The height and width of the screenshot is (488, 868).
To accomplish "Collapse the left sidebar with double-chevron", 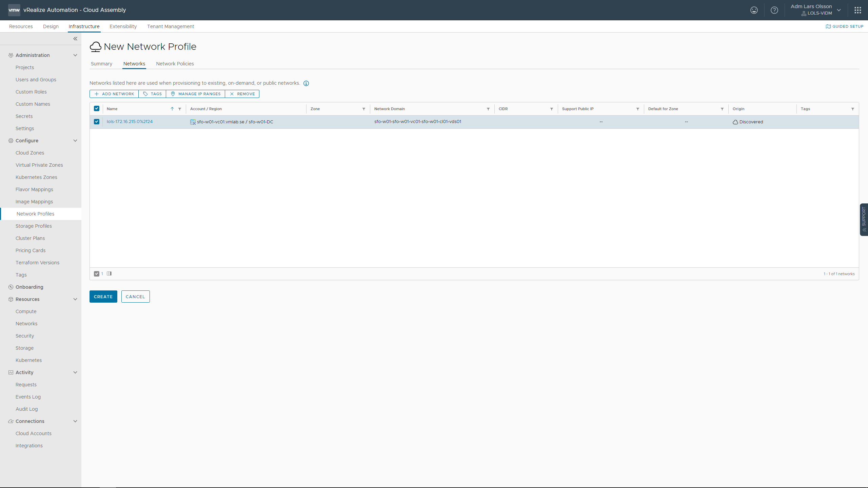I will point(75,39).
